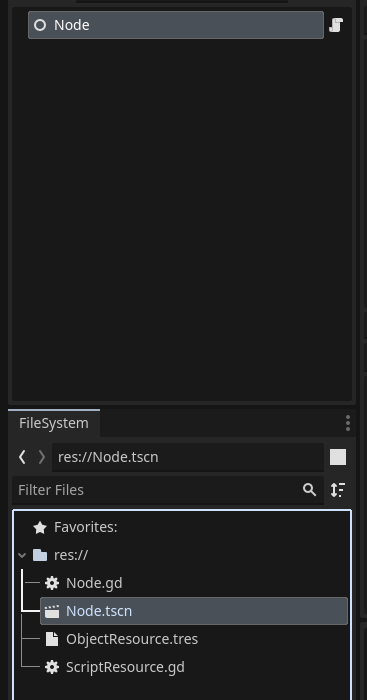
Task: Collapse the res:// folder
Action: coord(22,555)
